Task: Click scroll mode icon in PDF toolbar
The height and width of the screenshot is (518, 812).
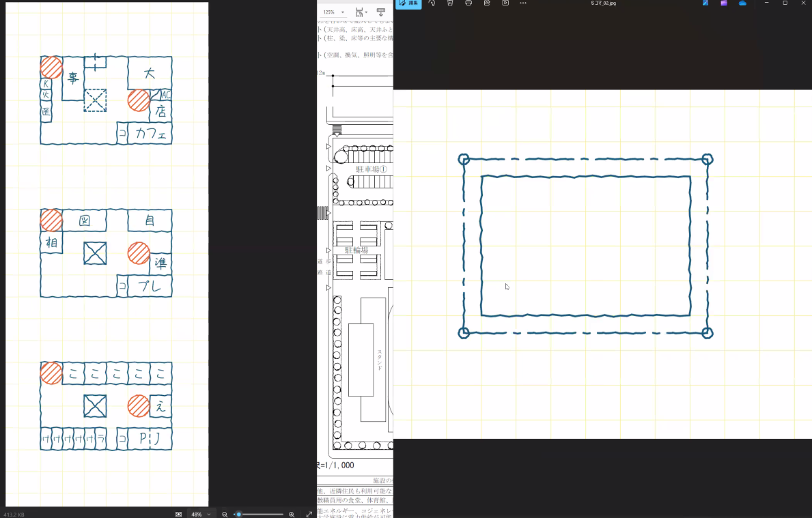Action: pos(381,12)
